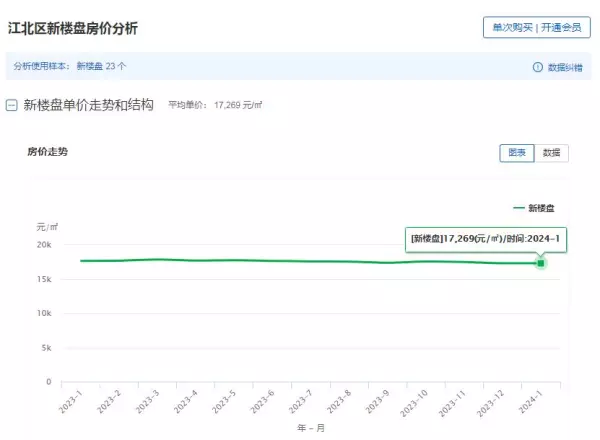This screenshot has height=440, width=600.
Task: Click the 2023-12 x-axis label
Action: point(490,403)
